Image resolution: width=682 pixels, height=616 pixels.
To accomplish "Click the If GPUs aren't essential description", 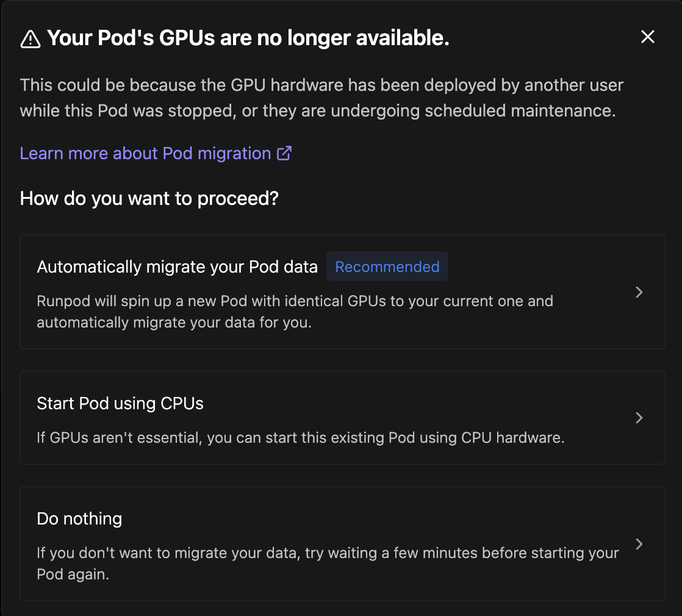I will tap(300, 438).
